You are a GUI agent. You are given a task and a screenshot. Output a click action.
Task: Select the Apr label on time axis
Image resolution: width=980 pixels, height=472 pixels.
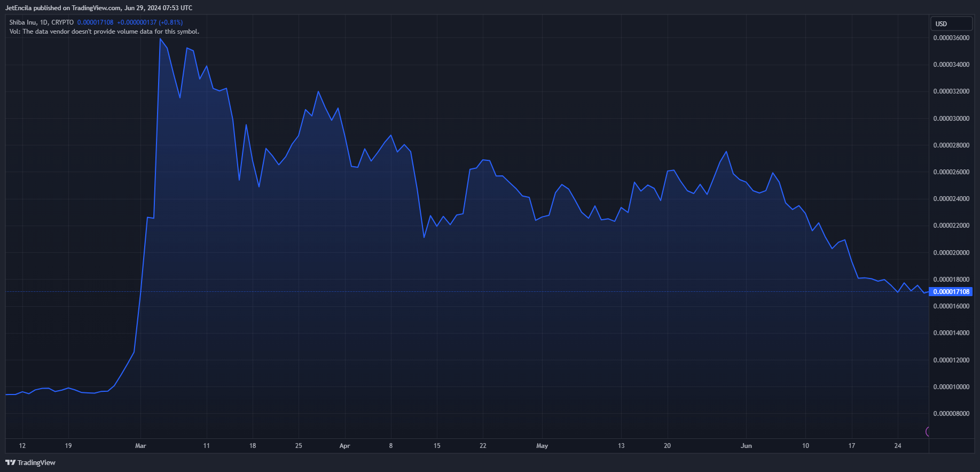(344, 446)
